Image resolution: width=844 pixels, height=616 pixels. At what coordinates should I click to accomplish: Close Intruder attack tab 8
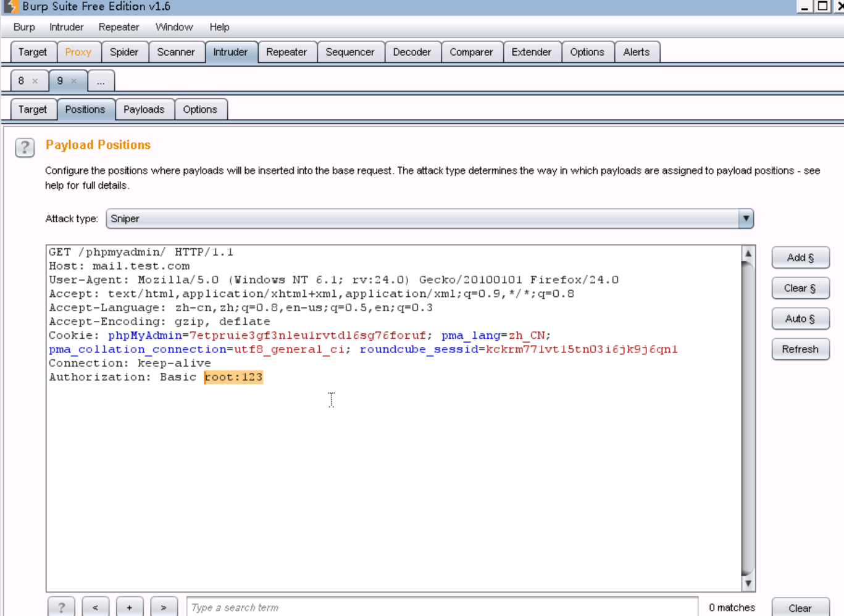click(x=35, y=81)
